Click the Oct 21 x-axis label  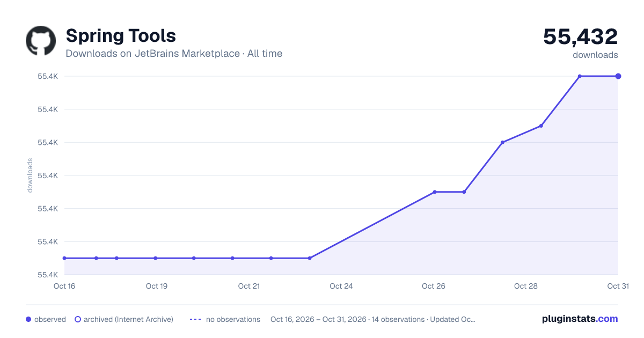(x=249, y=286)
